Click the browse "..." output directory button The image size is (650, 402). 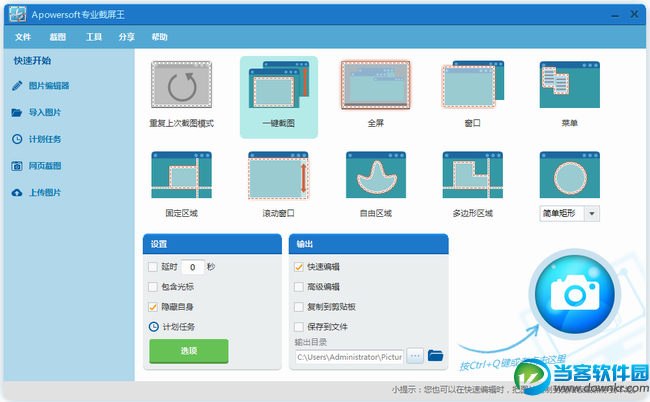[415, 356]
